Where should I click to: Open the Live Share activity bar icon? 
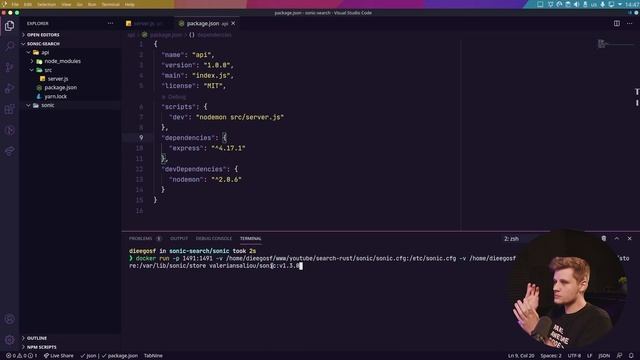click(x=9, y=151)
